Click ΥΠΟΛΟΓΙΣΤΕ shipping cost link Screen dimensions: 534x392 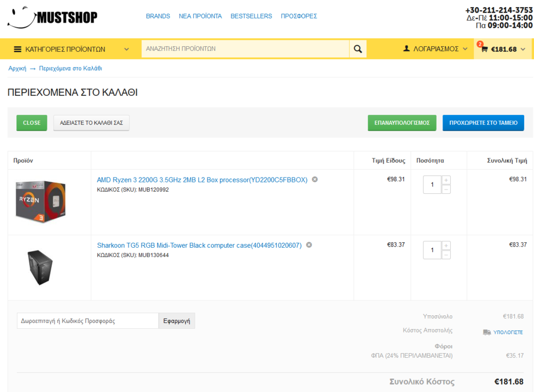(508, 333)
